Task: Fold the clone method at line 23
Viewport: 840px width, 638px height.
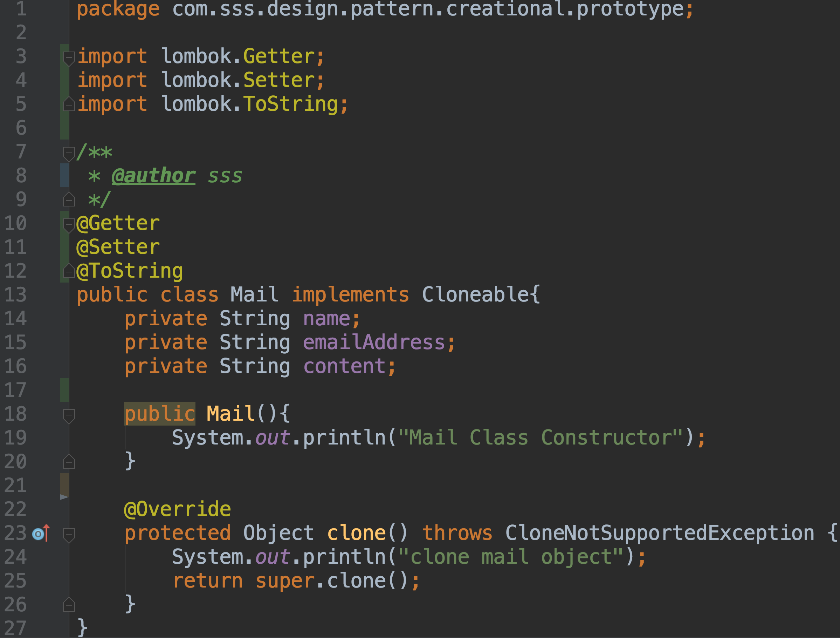Action: coord(69,535)
